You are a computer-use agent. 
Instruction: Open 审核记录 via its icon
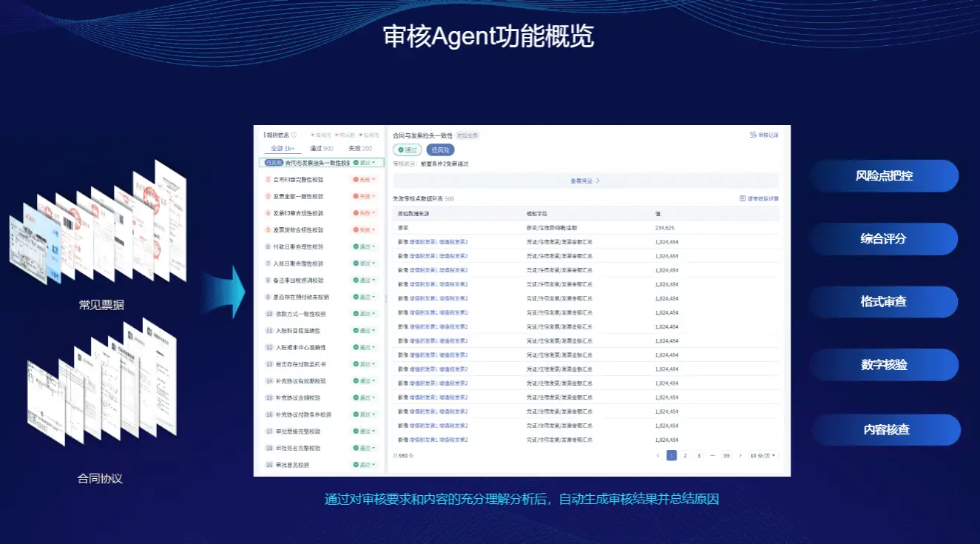click(753, 135)
